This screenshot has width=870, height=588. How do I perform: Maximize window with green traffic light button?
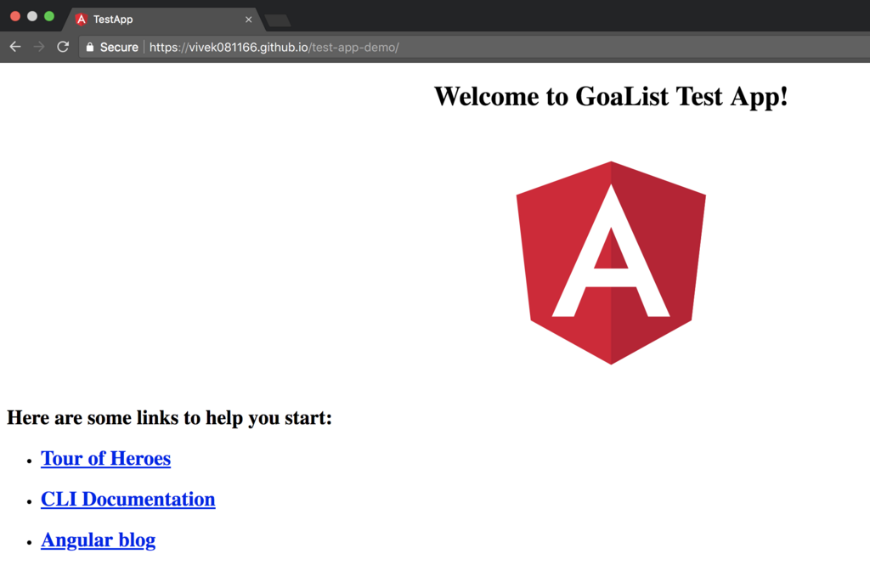pos(49,16)
